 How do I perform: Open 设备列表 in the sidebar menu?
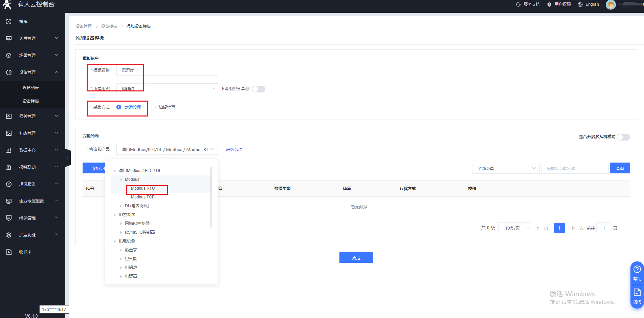point(31,88)
